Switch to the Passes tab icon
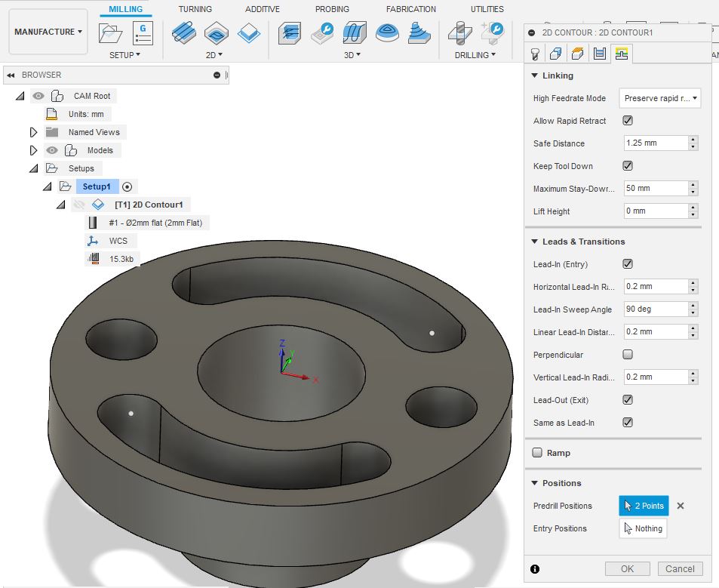 600,54
